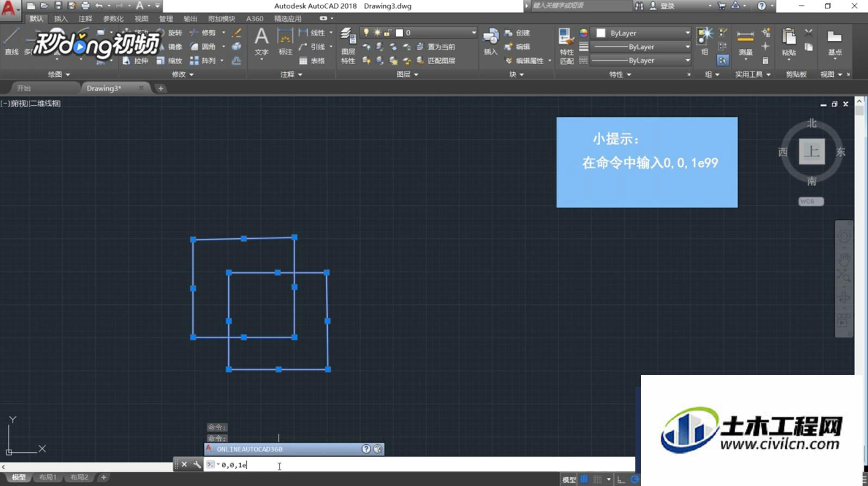Open the Insert (插入) ribbon tab
This screenshot has width=868, height=486.
[61, 18]
